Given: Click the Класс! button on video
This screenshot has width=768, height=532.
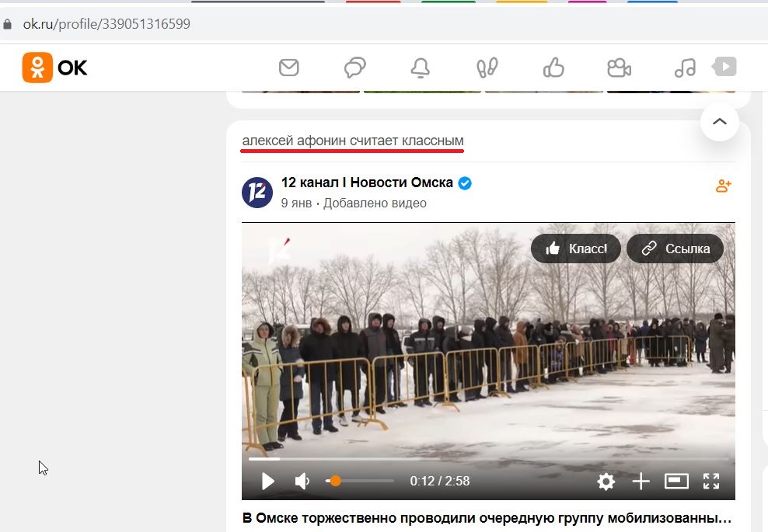Looking at the screenshot, I should tap(576, 249).
